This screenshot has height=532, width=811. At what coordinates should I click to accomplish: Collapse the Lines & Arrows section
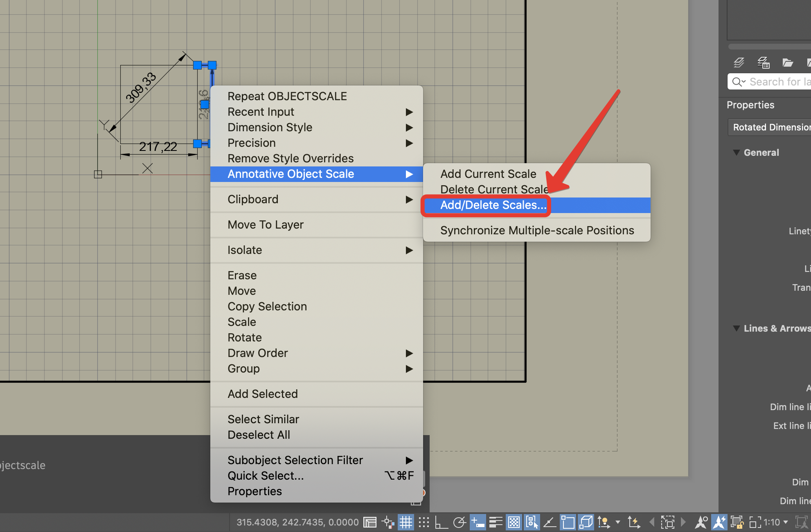(x=736, y=328)
